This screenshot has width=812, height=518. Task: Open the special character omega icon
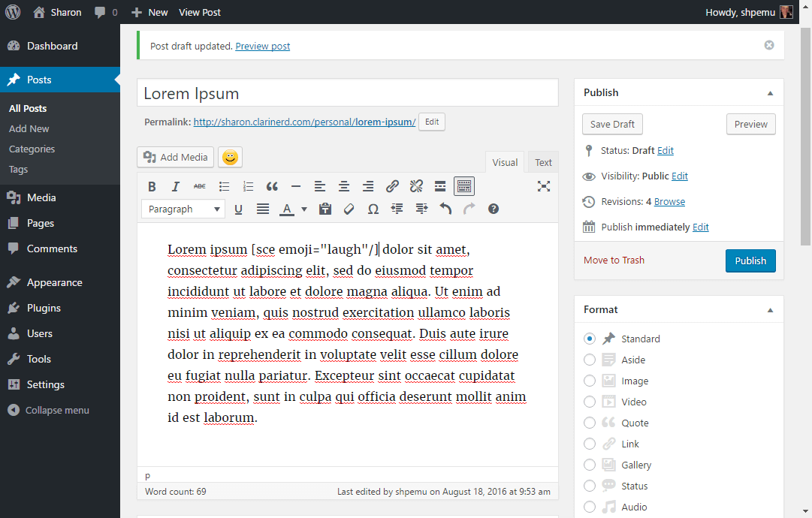point(373,209)
